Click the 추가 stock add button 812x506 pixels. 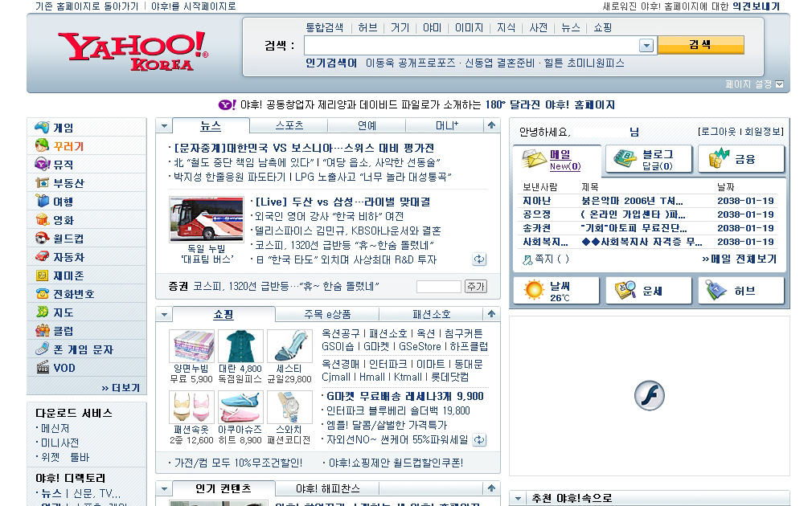tap(475, 287)
